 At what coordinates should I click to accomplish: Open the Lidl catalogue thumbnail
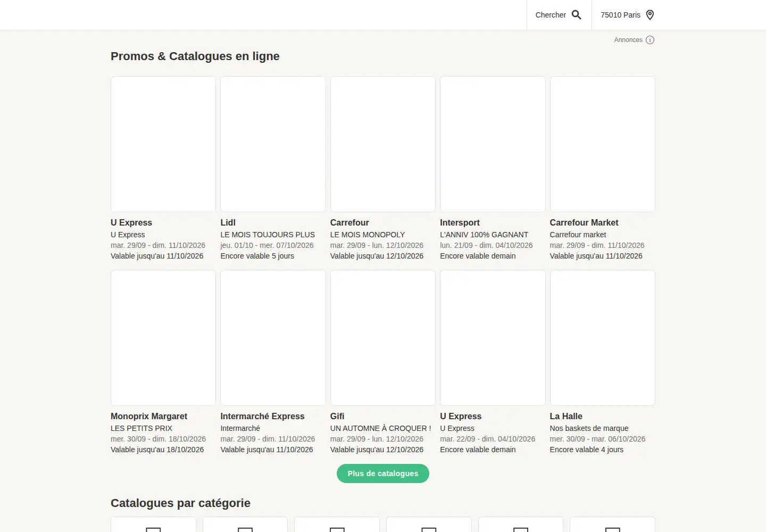[273, 144]
